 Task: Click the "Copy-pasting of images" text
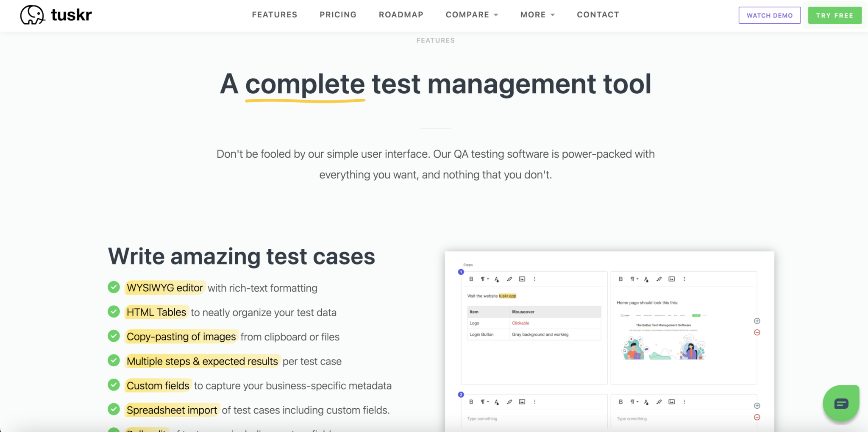click(181, 337)
